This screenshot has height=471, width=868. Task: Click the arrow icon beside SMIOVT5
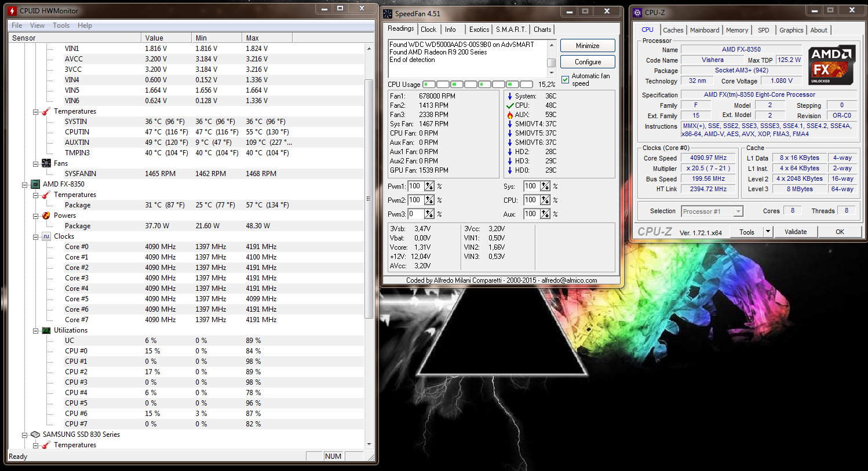click(x=510, y=133)
